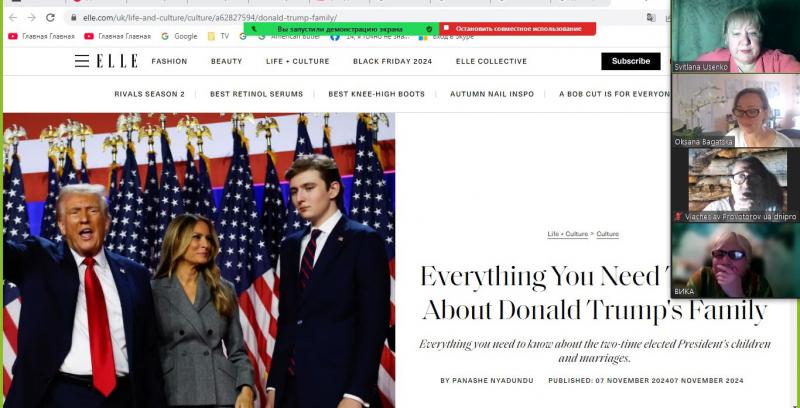800x408 pixels.
Task: Click the Culture breadcrumb link
Action: point(607,234)
